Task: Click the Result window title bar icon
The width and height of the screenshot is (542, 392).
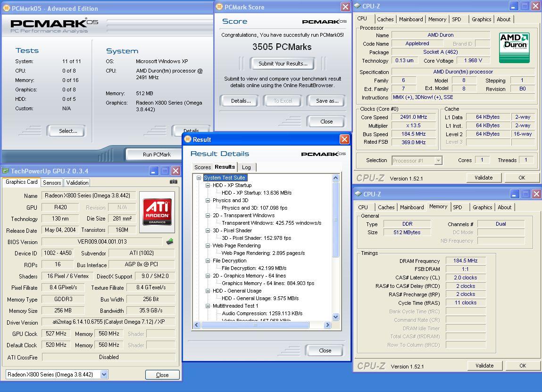Action: [x=188, y=139]
